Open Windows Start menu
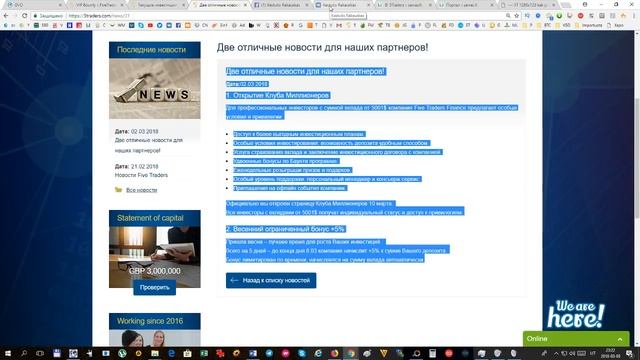The width and height of the screenshot is (640, 360). (x=8, y=353)
